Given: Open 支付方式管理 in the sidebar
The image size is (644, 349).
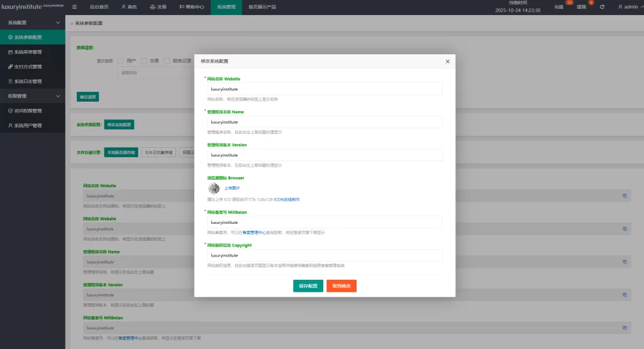Looking at the screenshot, I should [28, 67].
